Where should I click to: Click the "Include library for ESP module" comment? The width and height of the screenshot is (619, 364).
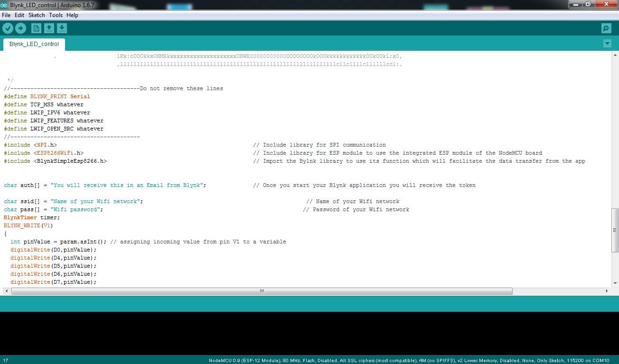click(x=397, y=153)
